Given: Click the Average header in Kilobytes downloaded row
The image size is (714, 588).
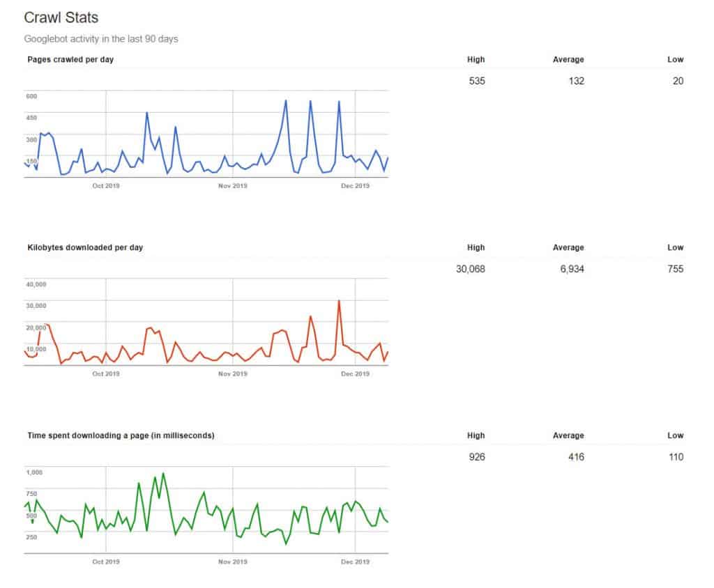Looking at the screenshot, I should [568, 247].
